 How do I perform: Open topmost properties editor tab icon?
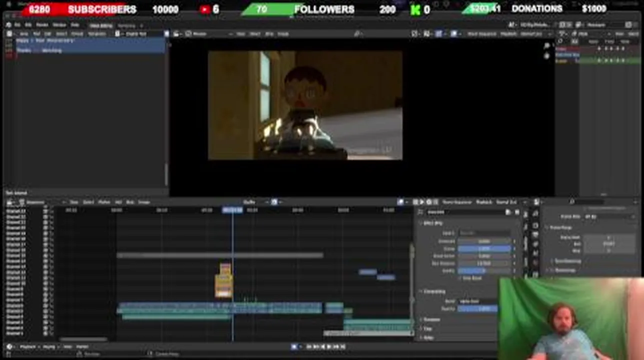click(536, 213)
